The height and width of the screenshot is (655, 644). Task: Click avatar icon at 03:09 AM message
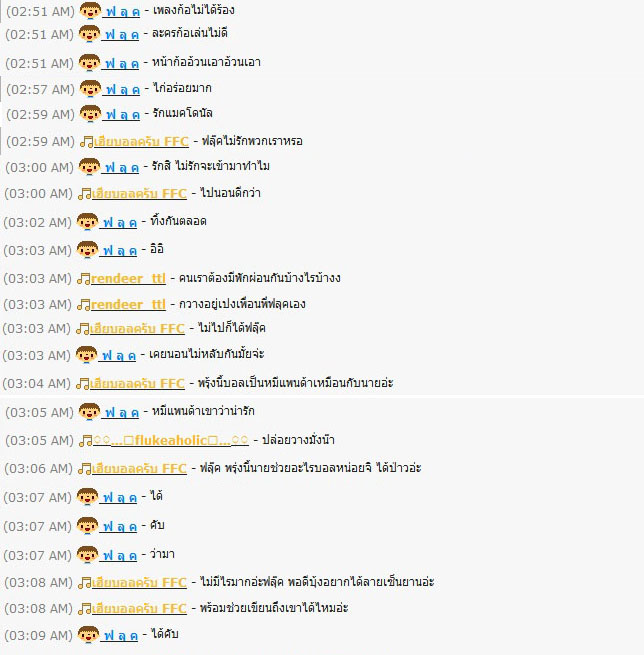pyautogui.click(x=89, y=635)
